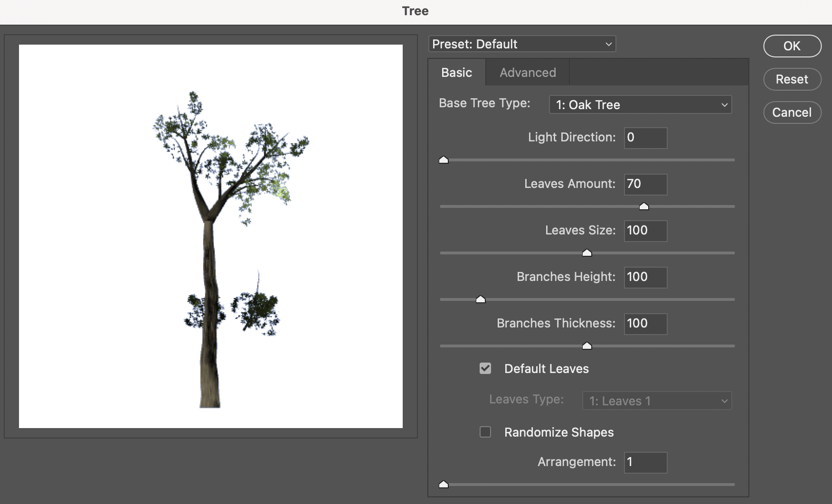Open the Base Tree Type dropdown
Image resolution: width=832 pixels, height=504 pixels.
coord(640,104)
